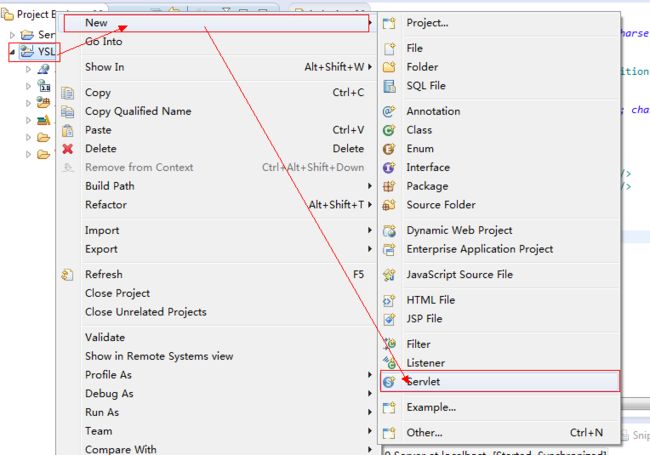
Task: Open the Show In submenu arrow
Action: coord(370,67)
